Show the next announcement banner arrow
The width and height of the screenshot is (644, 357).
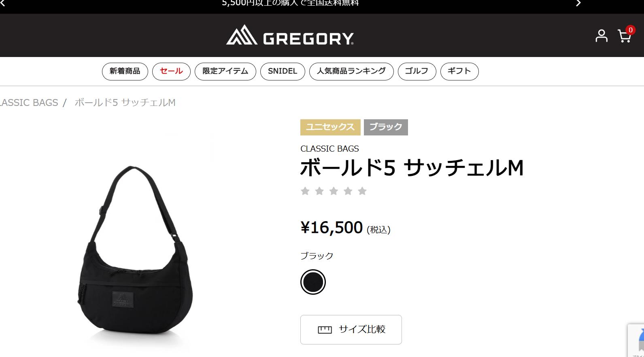click(x=578, y=3)
